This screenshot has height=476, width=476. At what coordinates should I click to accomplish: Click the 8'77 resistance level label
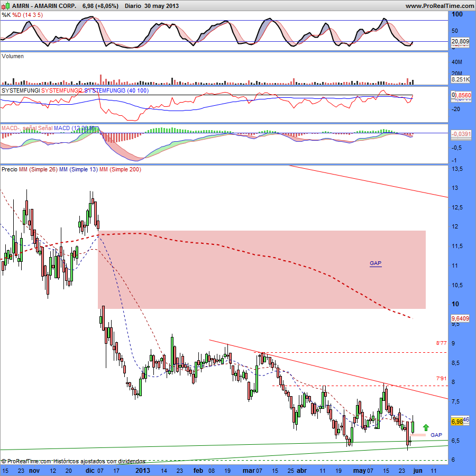pos(442,343)
